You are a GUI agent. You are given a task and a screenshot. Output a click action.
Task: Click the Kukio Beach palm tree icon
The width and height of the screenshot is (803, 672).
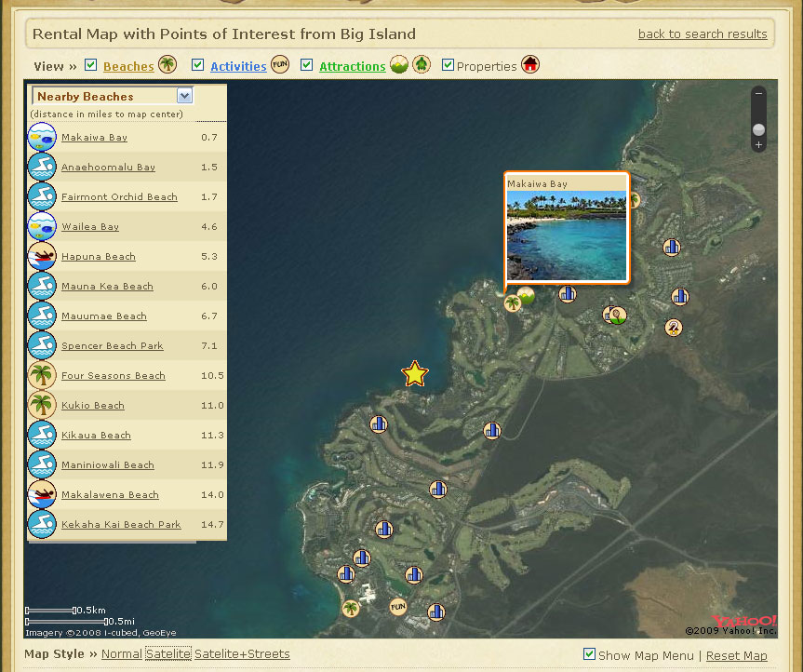42,404
